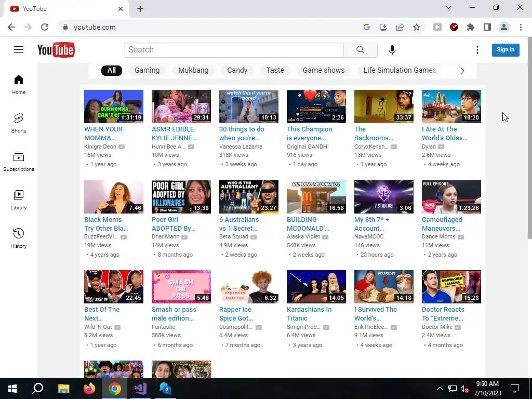Open 'The Backrooms...' video title
Image resolution: width=532 pixels, height=399 pixels.
[374, 134]
